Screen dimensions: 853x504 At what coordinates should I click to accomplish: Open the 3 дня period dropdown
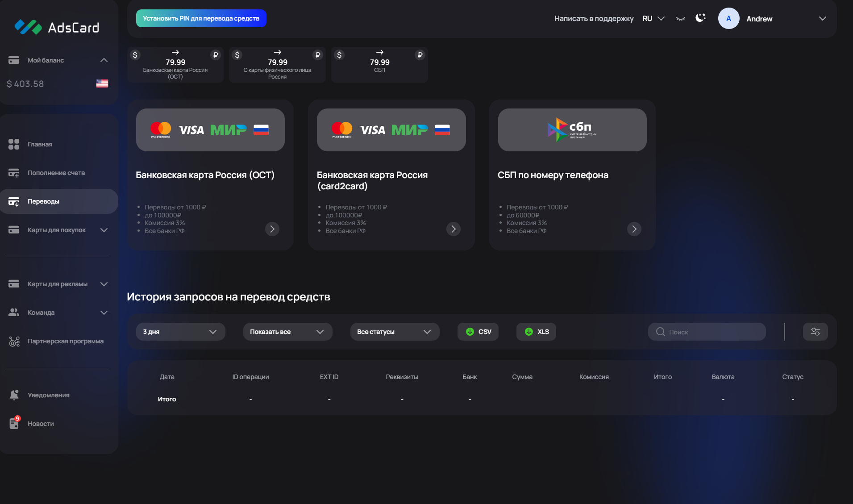tap(181, 332)
